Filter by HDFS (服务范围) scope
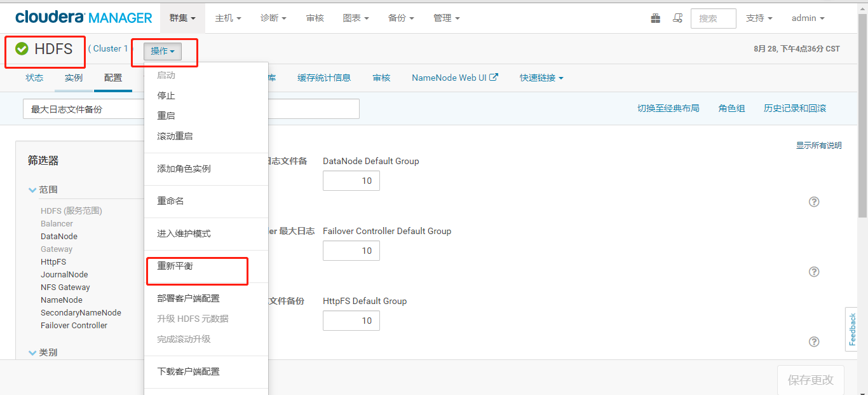 [x=71, y=211]
